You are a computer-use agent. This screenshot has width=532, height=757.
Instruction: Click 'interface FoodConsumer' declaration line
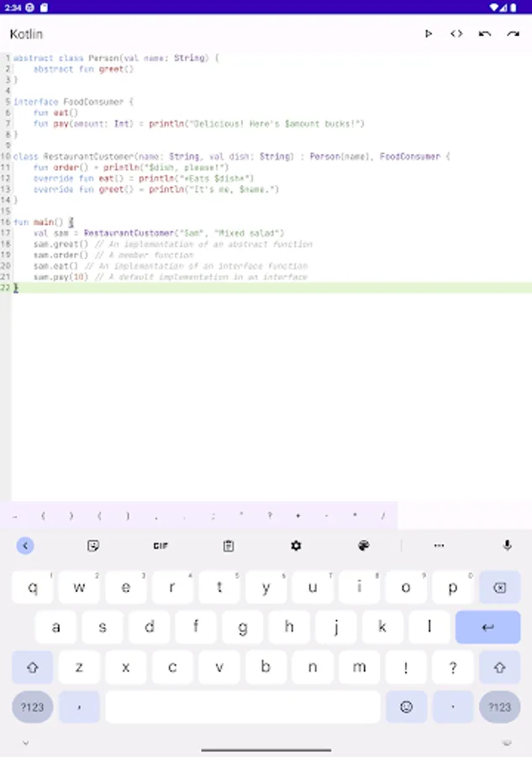(x=73, y=102)
